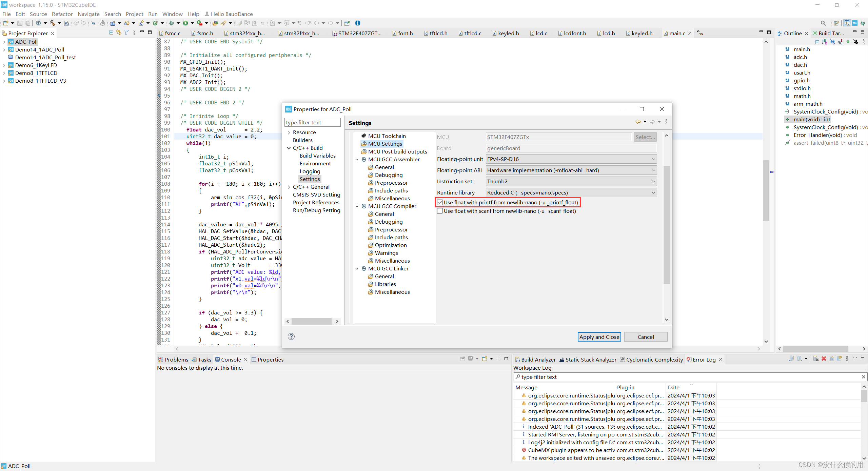
Task: Enable Use float with scanf option
Action: click(440, 211)
